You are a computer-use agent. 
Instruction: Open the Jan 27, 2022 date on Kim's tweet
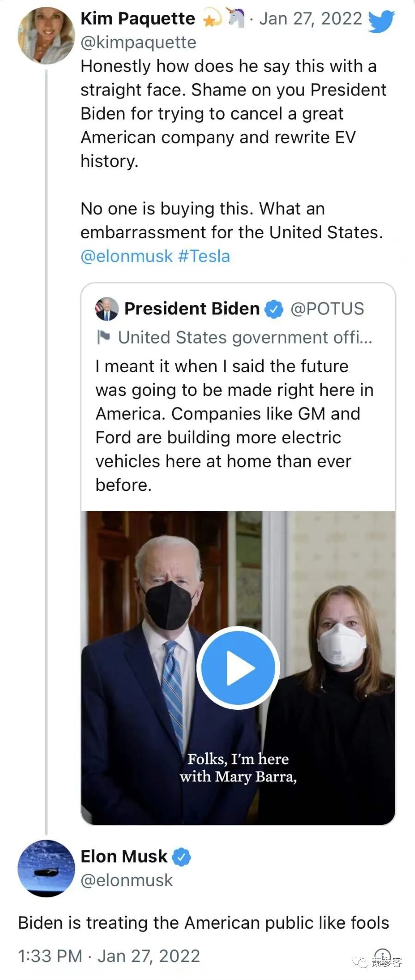(x=310, y=19)
